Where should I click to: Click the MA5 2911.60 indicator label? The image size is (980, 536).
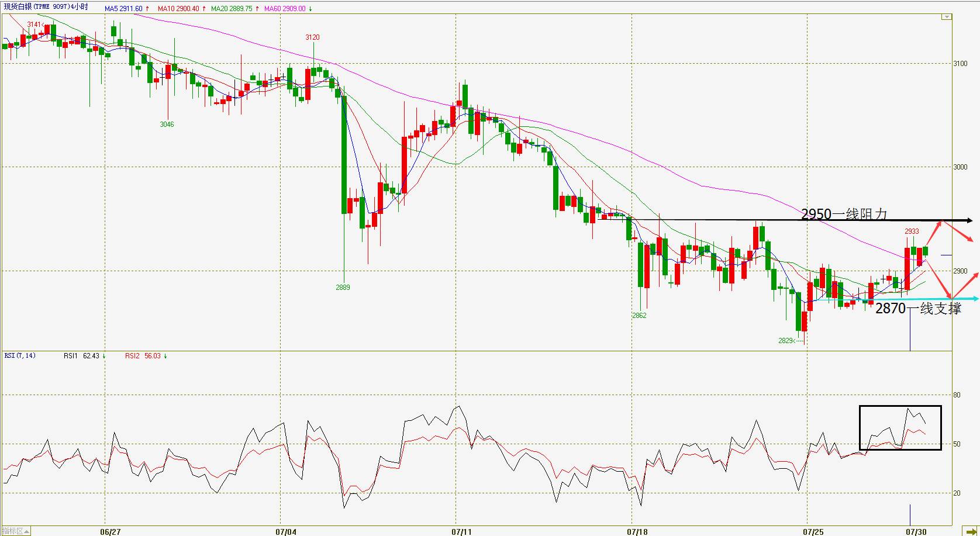point(127,9)
